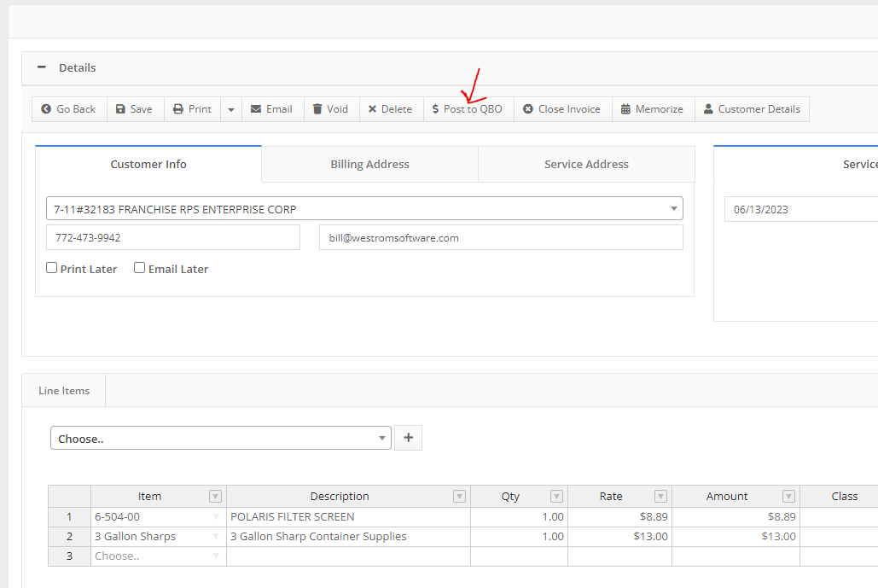Click the Close Invoice button
This screenshot has width=878, height=588.
click(563, 109)
